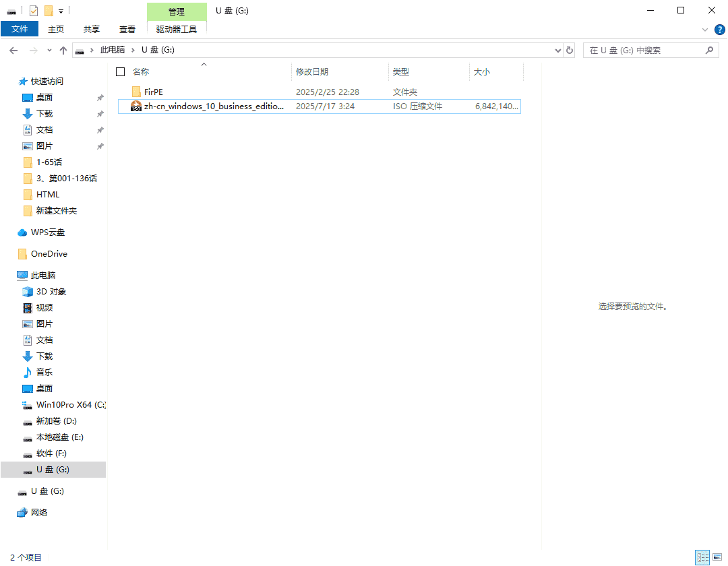Viewport: 728px width, 566px height.
Task: Refresh the current folder view
Action: (570, 51)
